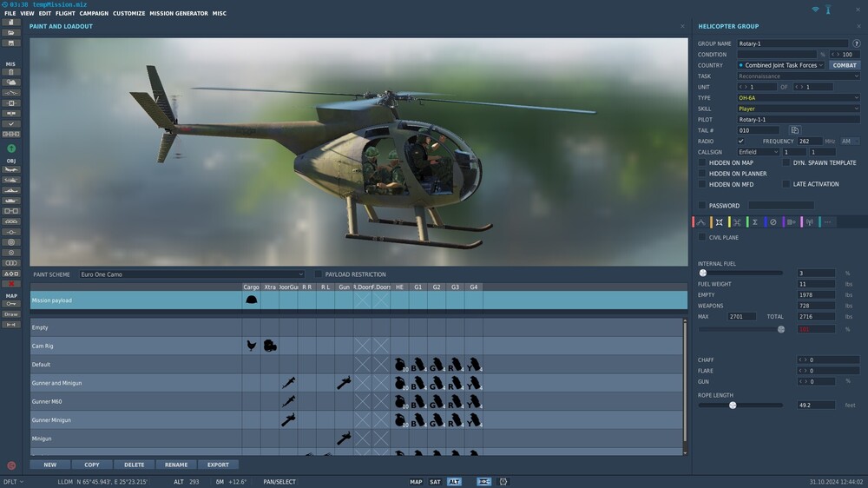Click the new mission icon in the left sidebar

(x=11, y=23)
